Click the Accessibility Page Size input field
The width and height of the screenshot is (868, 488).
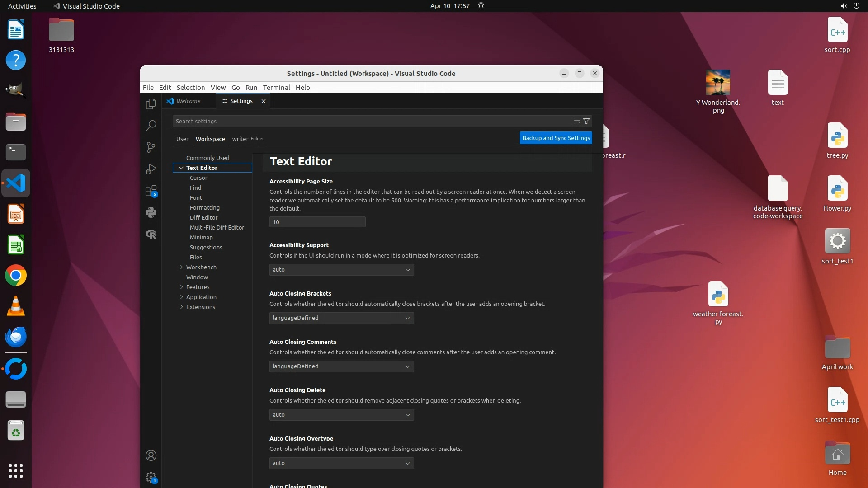pos(317,222)
